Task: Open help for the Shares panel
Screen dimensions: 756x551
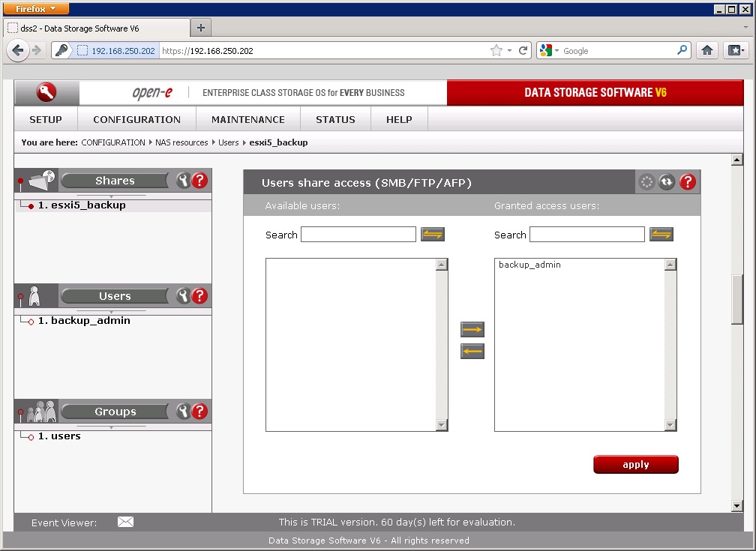Action: (199, 180)
